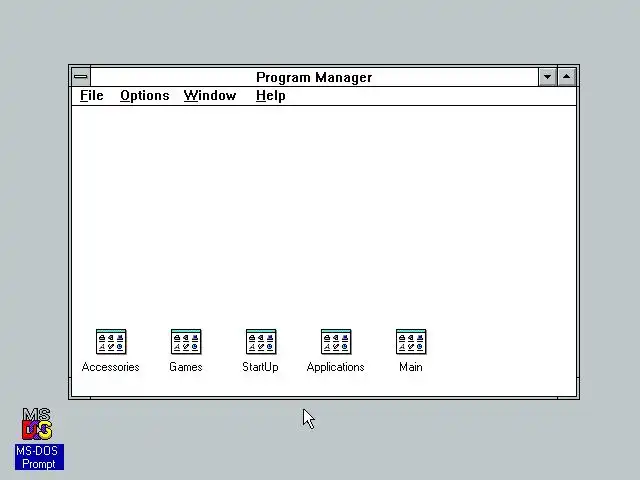Click the Program Manager title bar

pos(314,77)
